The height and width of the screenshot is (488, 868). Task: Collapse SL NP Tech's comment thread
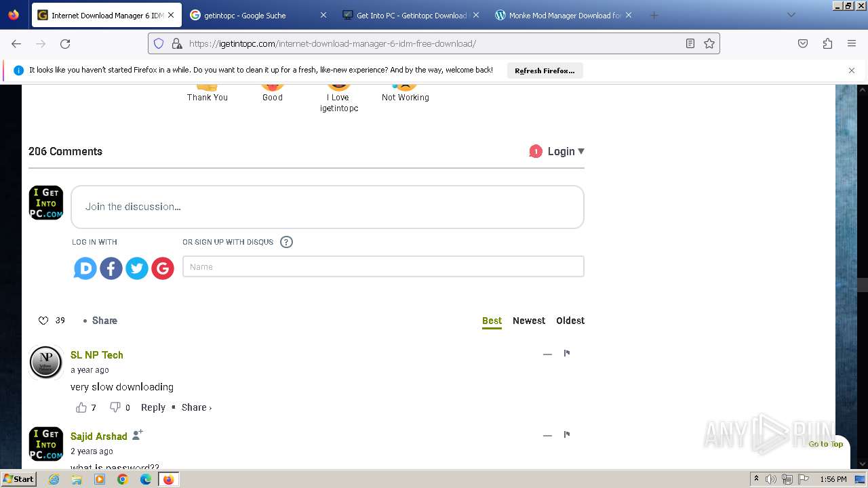tap(547, 354)
